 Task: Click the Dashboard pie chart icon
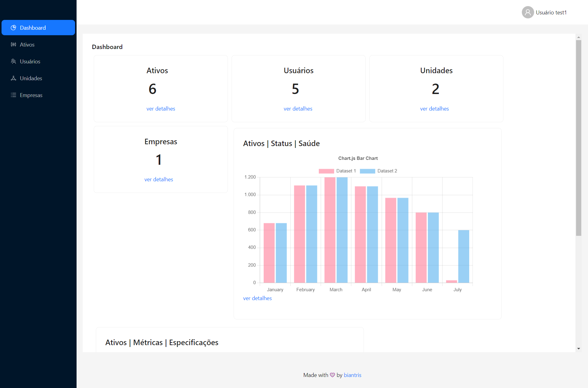(x=13, y=28)
